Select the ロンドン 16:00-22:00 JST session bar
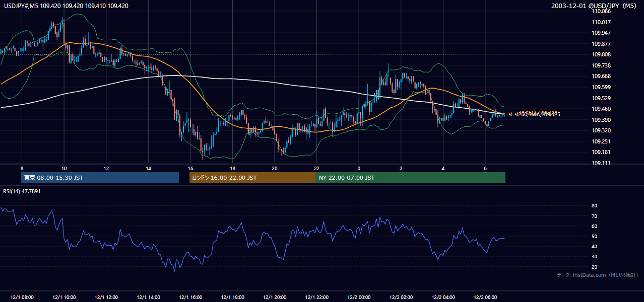Image resolution: width=644 pixels, height=302 pixels. 252,178
